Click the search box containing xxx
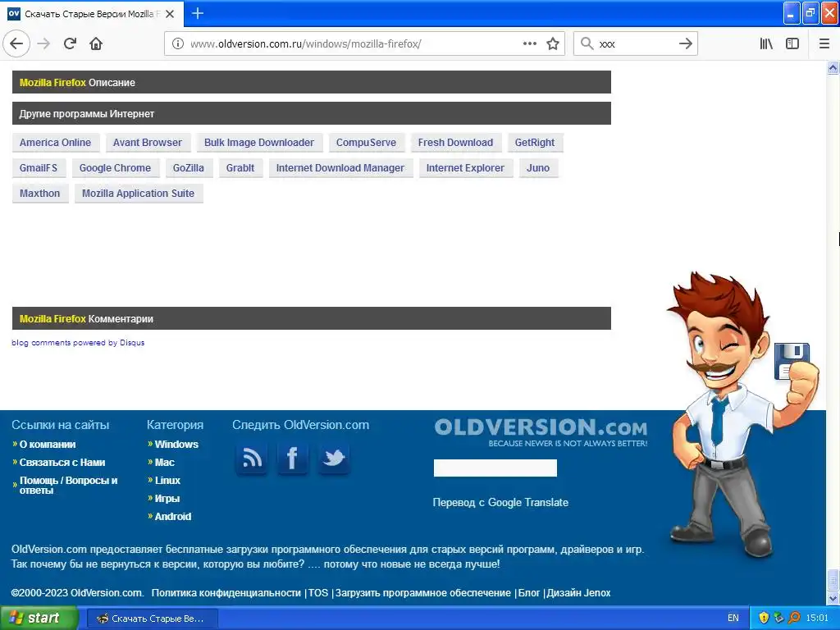The height and width of the screenshot is (630, 840). [x=636, y=43]
